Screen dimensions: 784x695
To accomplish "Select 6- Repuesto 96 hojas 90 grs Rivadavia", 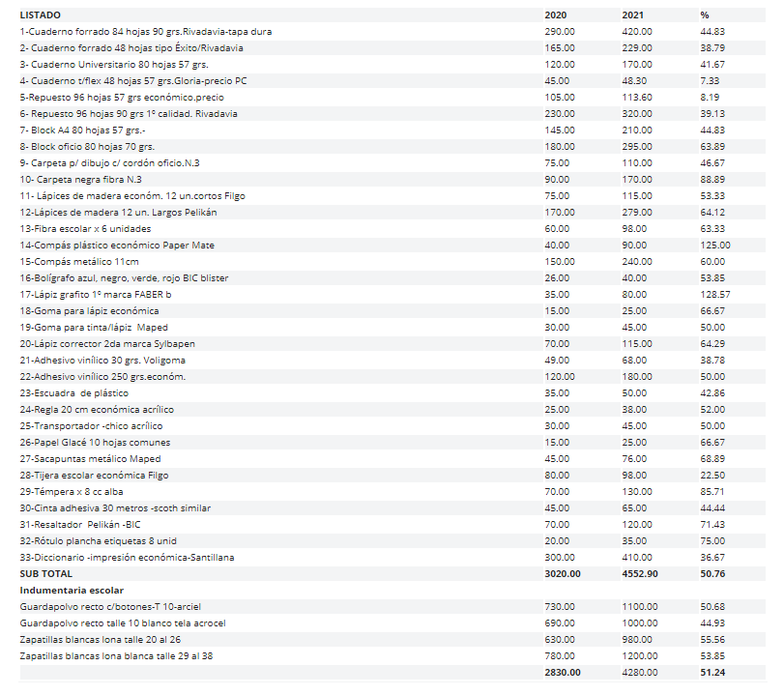I will 392,114.
